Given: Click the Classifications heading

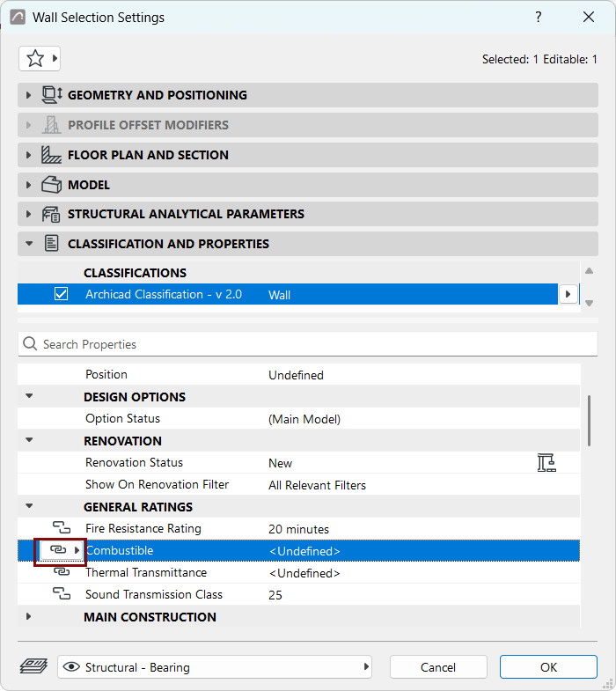Looking at the screenshot, I should 135,273.
